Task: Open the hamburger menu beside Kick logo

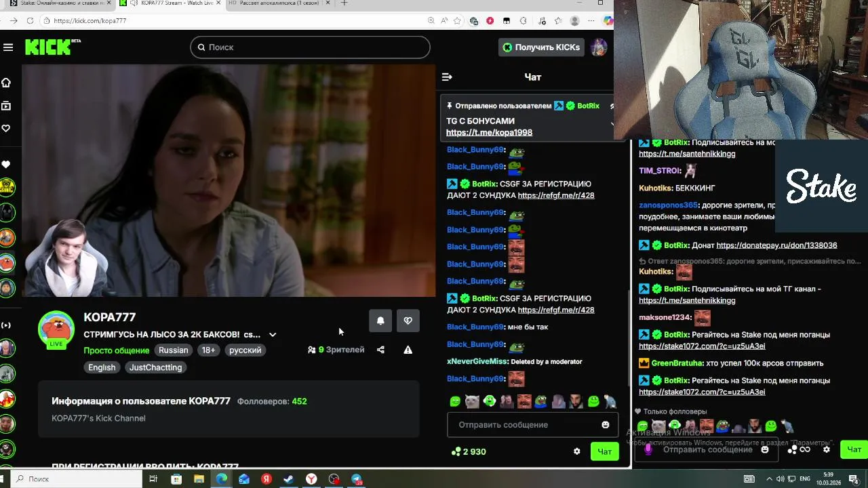Action: click(8, 47)
